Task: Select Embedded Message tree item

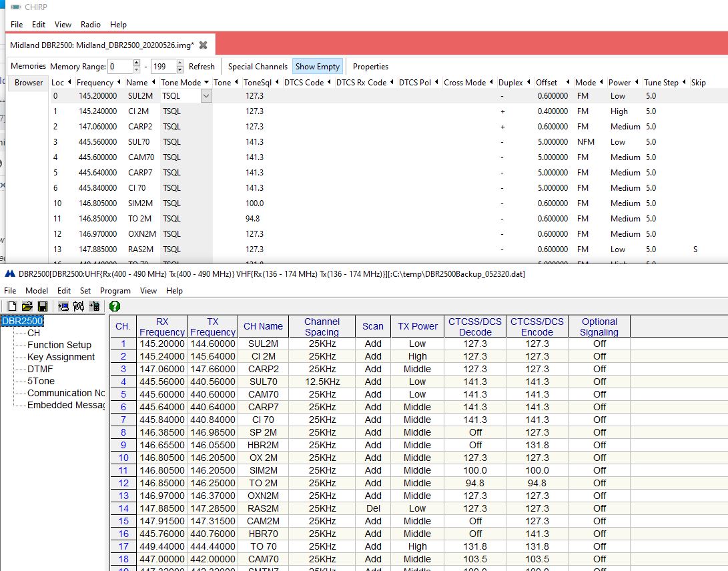Action: coord(66,406)
